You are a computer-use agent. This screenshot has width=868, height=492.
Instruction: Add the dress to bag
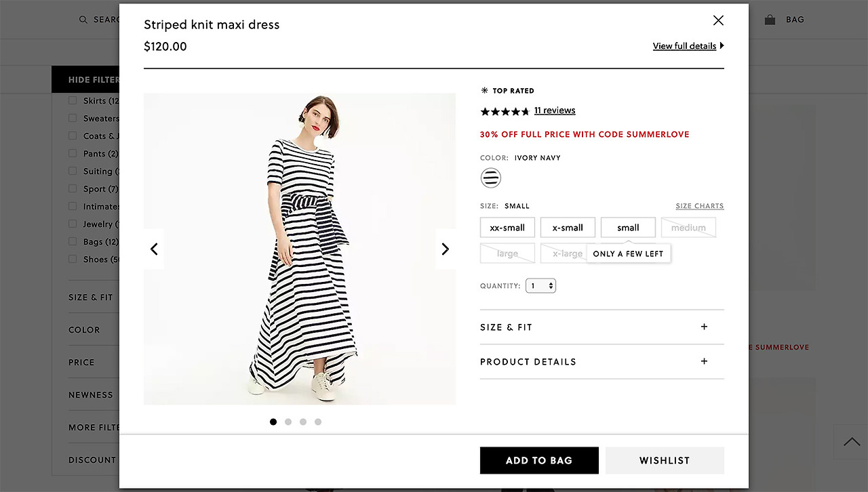539,460
